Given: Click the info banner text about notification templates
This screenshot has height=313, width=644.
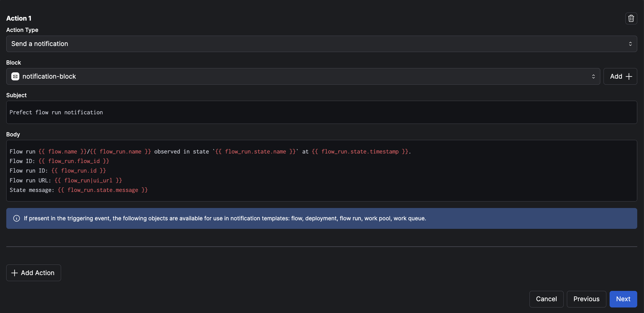Looking at the screenshot, I should coord(225,218).
